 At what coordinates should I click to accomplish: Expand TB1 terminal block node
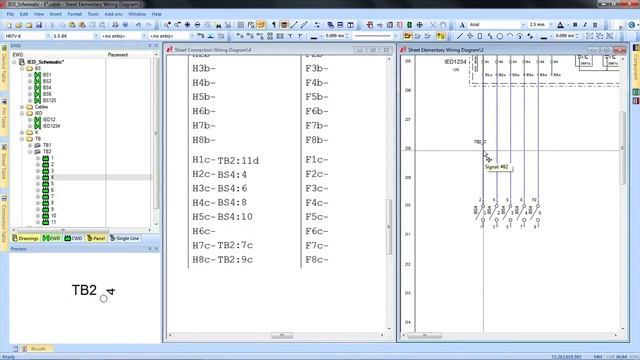30,145
